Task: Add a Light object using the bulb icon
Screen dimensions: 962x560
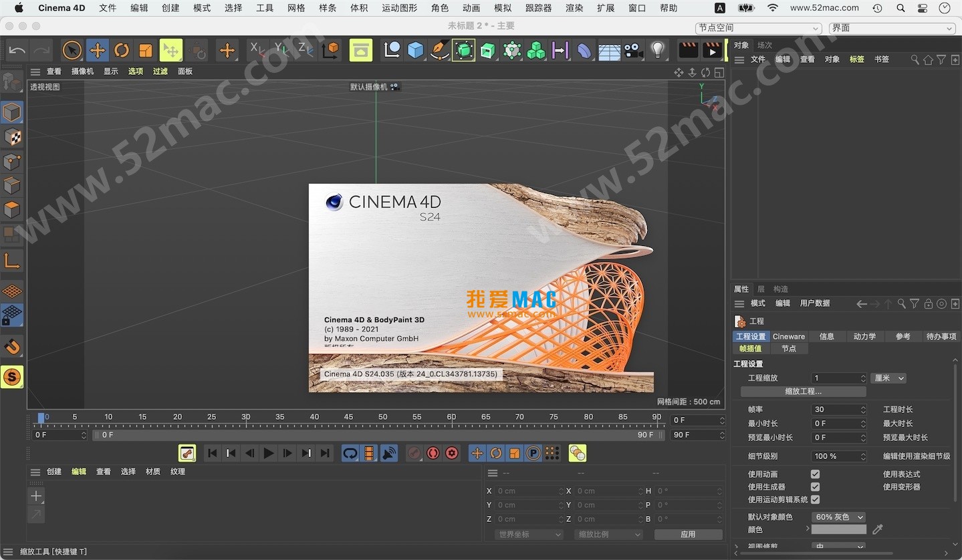Action: 658,50
